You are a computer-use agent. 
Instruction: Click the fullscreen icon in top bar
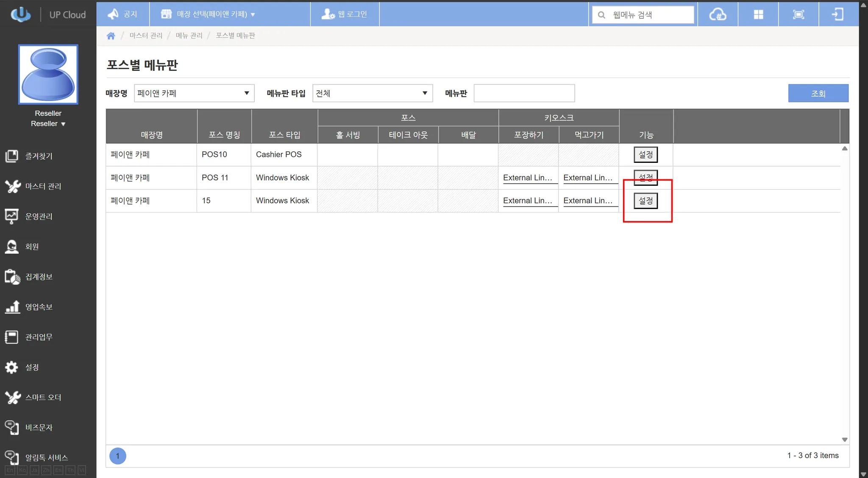(798, 15)
